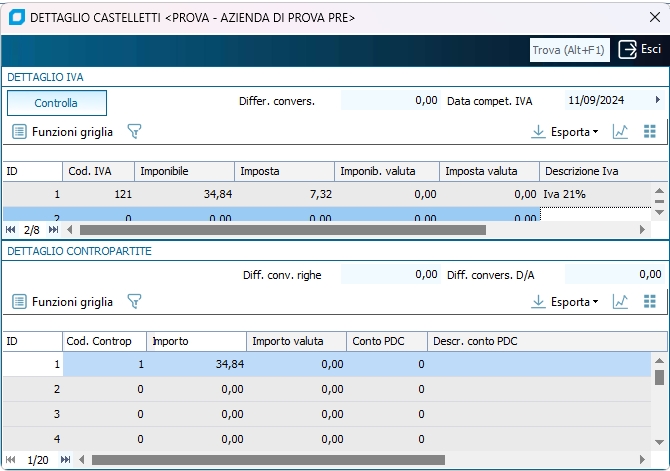Viewport: 670px width, 471px height.
Task: Click up arrow of Contropartite vertical scrollbar
Action: pos(659,361)
